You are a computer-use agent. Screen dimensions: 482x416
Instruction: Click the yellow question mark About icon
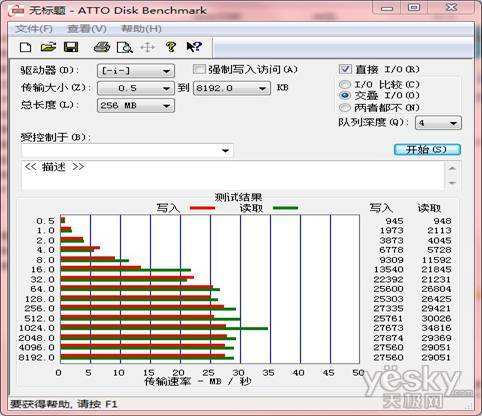(171, 47)
